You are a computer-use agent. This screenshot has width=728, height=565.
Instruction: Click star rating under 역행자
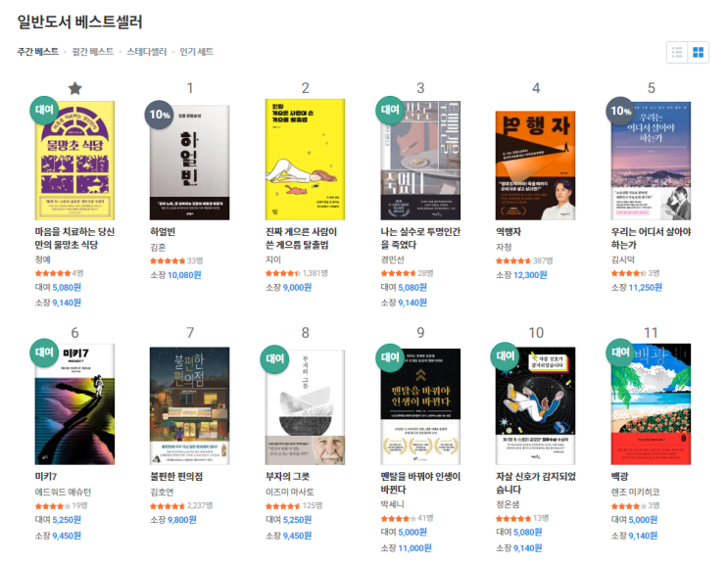pos(513,260)
